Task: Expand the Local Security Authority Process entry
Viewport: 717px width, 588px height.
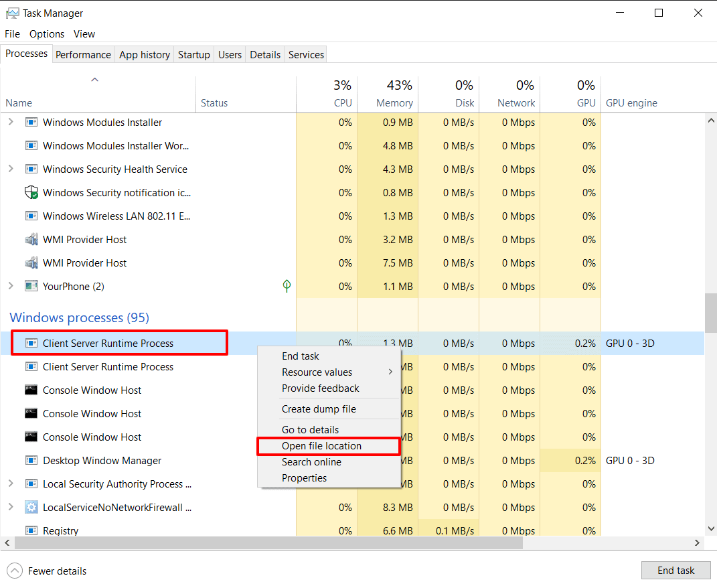Action: point(9,484)
